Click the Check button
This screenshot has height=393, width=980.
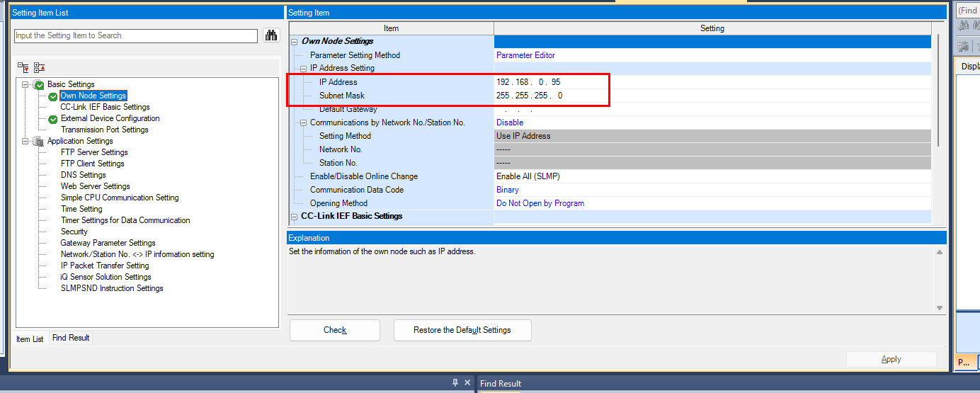pyautogui.click(x=335, y=330)
